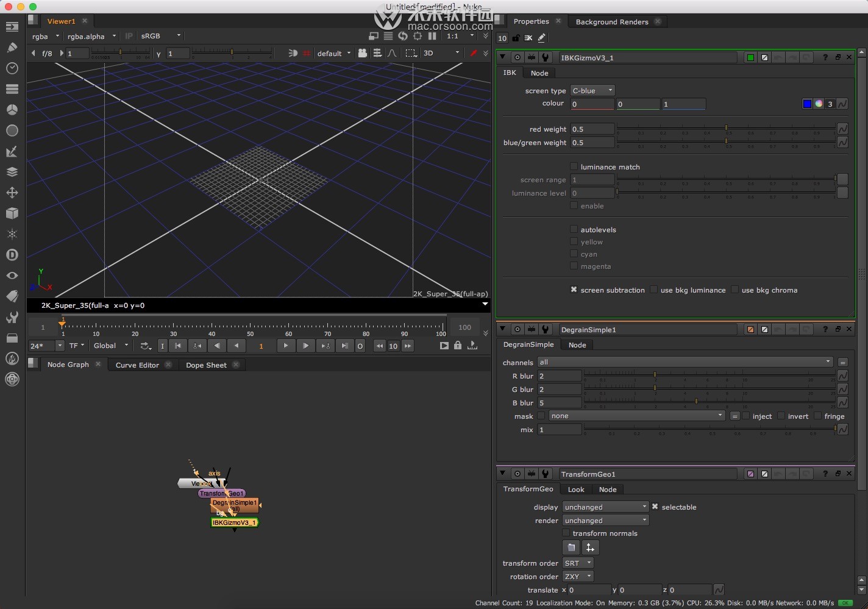Switch to Node tab in IBKGizmoV3_1 panel
This screenshot has height=609, width=868.
(539, 73)
